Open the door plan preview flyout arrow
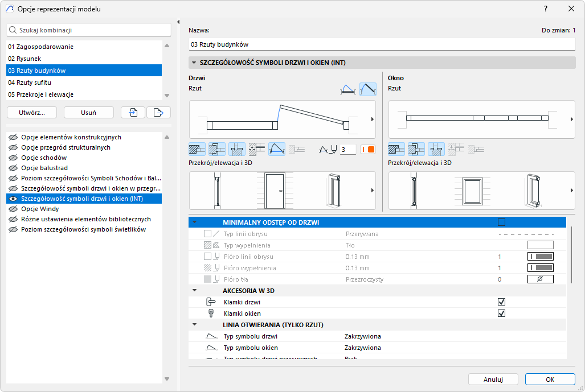 372,119
